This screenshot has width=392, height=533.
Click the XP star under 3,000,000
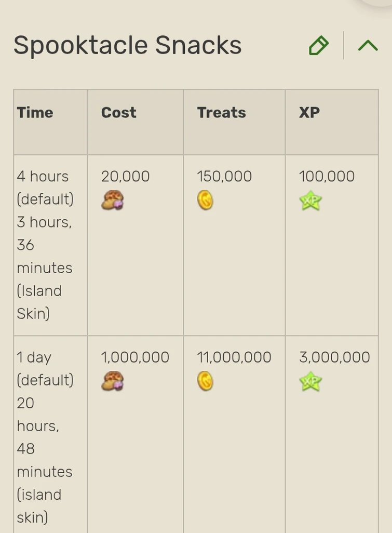coord(310,381)
